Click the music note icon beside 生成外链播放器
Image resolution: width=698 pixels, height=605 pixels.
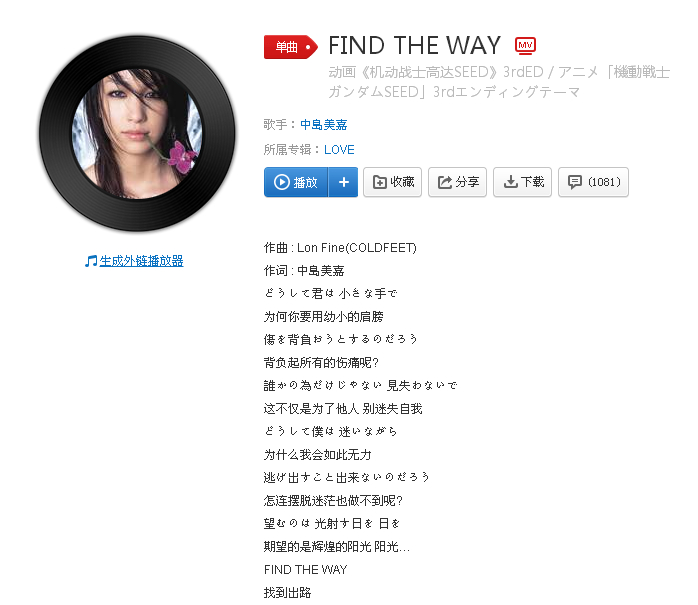tap(91, 261)
